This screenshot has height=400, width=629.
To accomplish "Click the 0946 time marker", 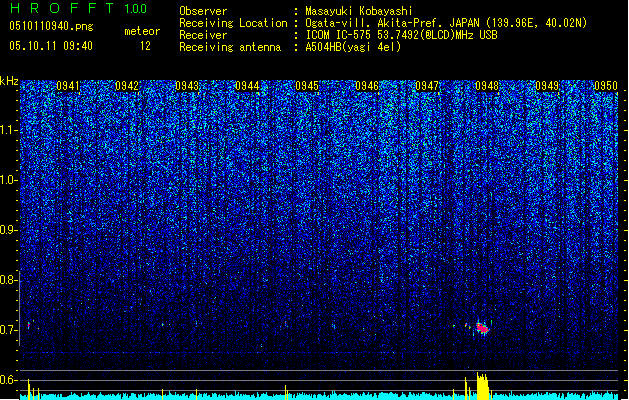I will [367, 86].
